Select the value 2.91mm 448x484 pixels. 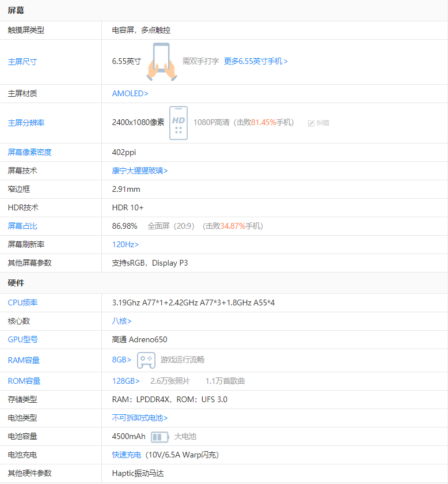pos(126,189)
